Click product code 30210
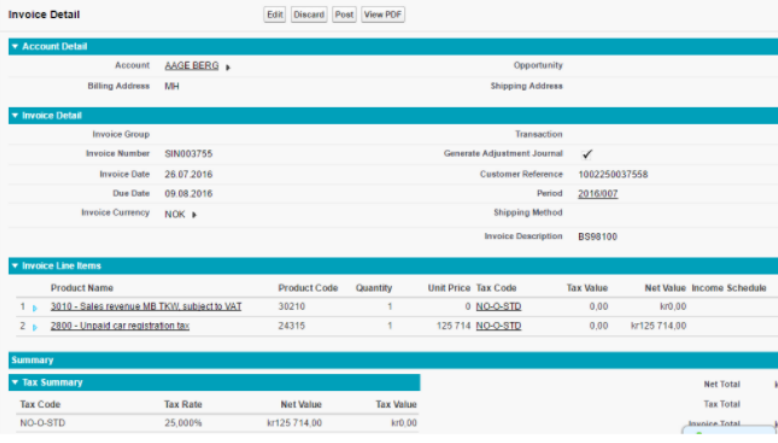This screenshot has height=443, width=778. click(291, 307)
